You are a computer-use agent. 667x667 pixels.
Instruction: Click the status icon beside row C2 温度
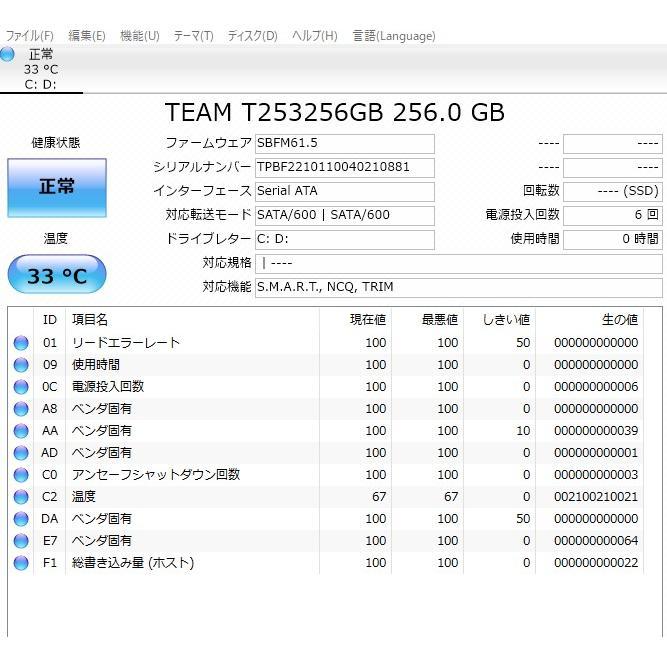pos(21,497)
